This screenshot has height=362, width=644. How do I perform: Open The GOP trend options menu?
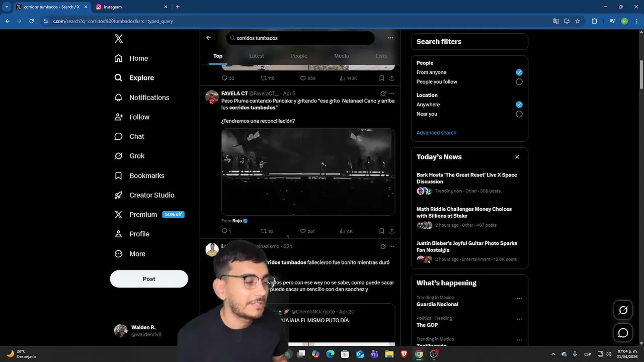point(519,319)
